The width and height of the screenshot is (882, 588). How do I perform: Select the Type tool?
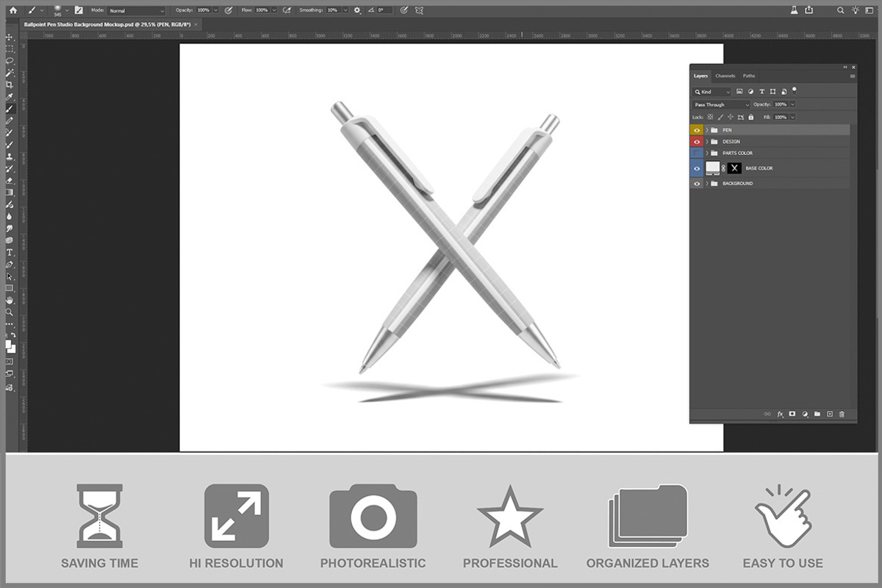tap(10, 252)
